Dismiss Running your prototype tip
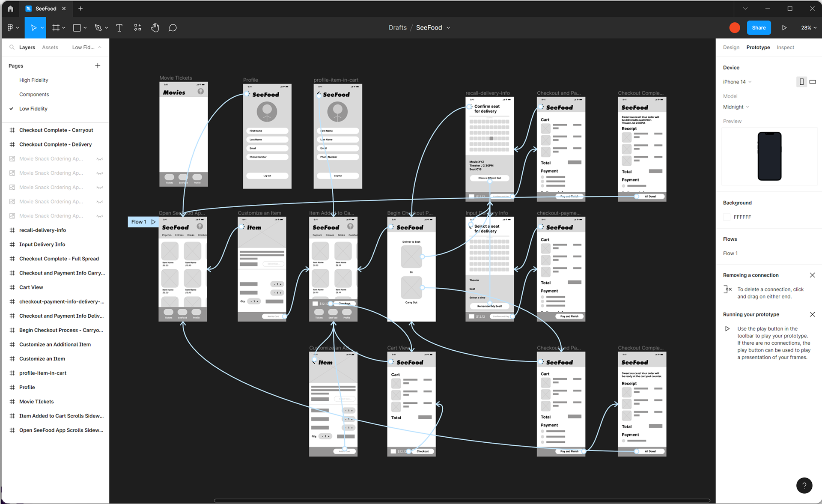The image size is (822, 504). (813, 315)
